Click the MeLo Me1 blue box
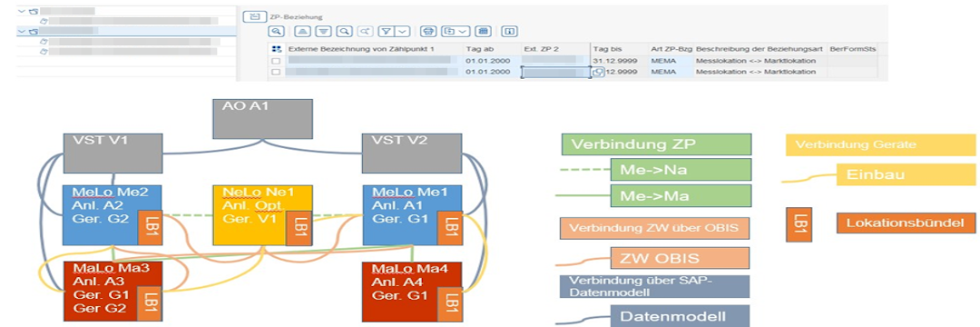Screen dimensions: 980x327 tap(413, 215)
